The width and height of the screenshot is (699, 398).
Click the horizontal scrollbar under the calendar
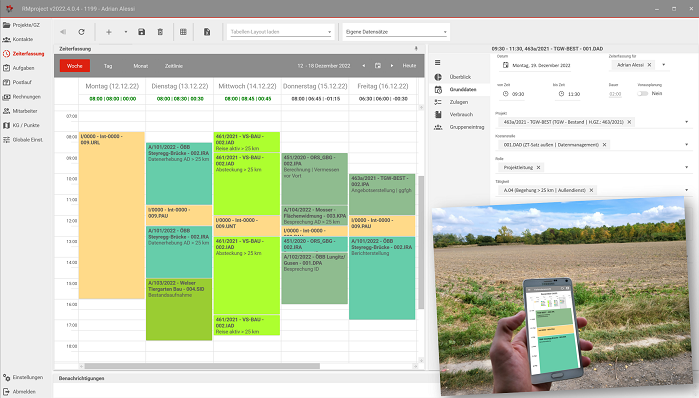click(x=202, y=366)
